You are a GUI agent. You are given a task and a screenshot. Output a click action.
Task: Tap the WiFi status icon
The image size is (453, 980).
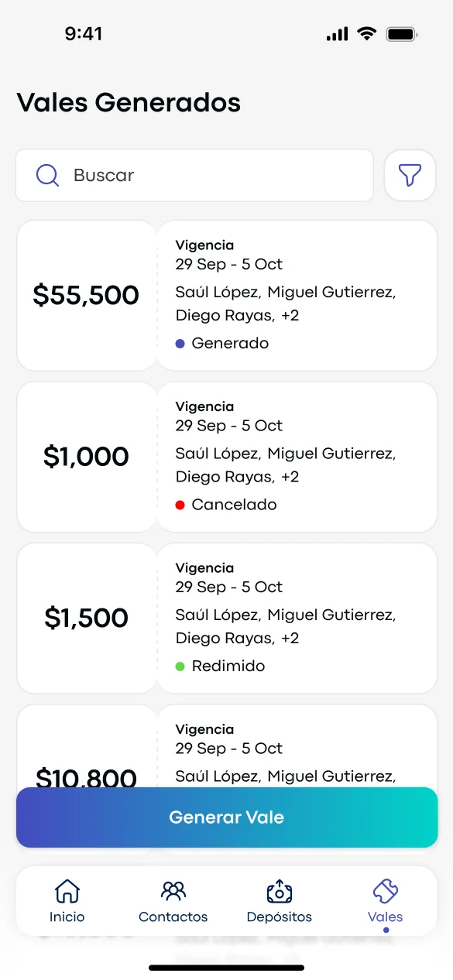(366, 34)
